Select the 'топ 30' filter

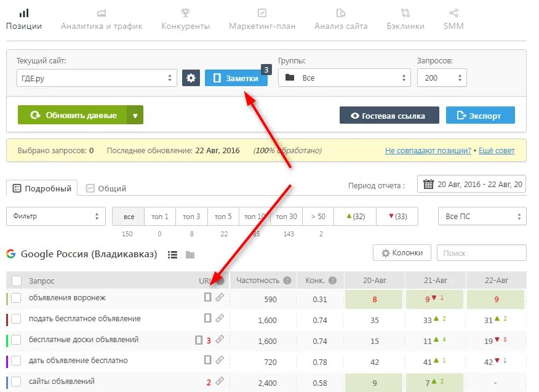(x=286, y=216)
